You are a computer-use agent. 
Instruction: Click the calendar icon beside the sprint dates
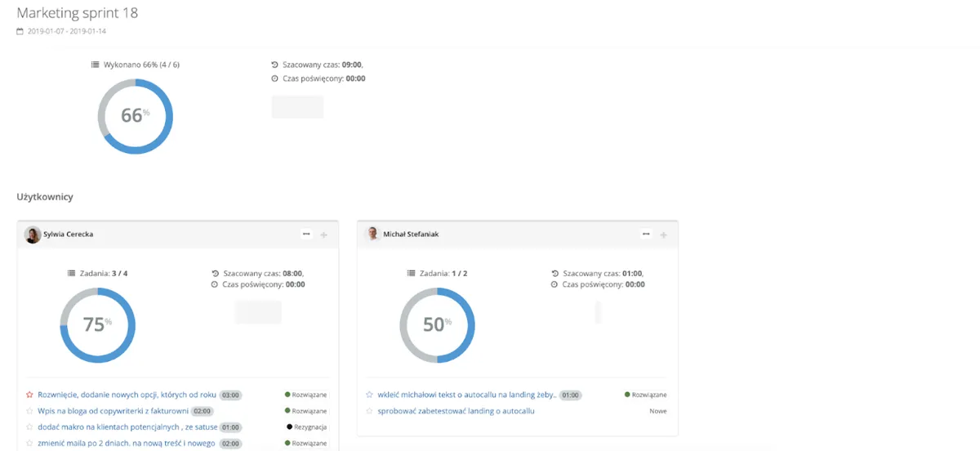[20, 31]
